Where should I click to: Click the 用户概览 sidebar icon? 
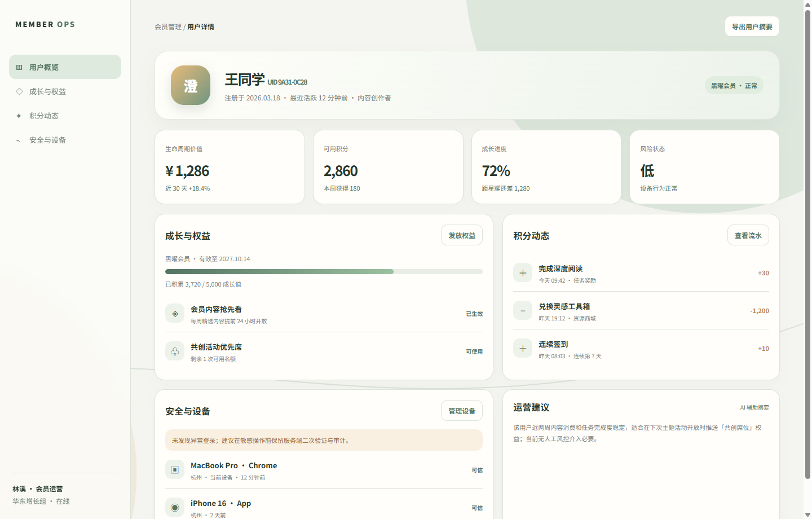coord(19,67)
